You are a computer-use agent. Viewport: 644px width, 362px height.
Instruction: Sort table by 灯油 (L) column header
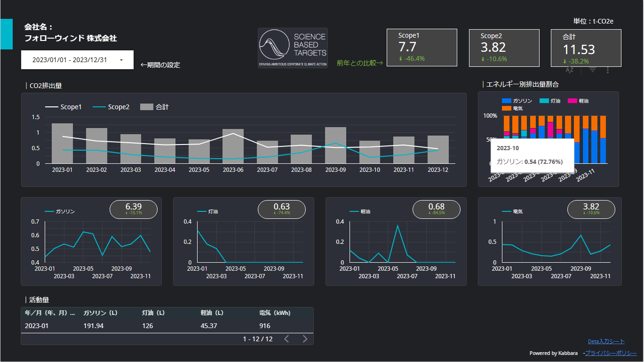pyautogui.click(x=153, y=313)
